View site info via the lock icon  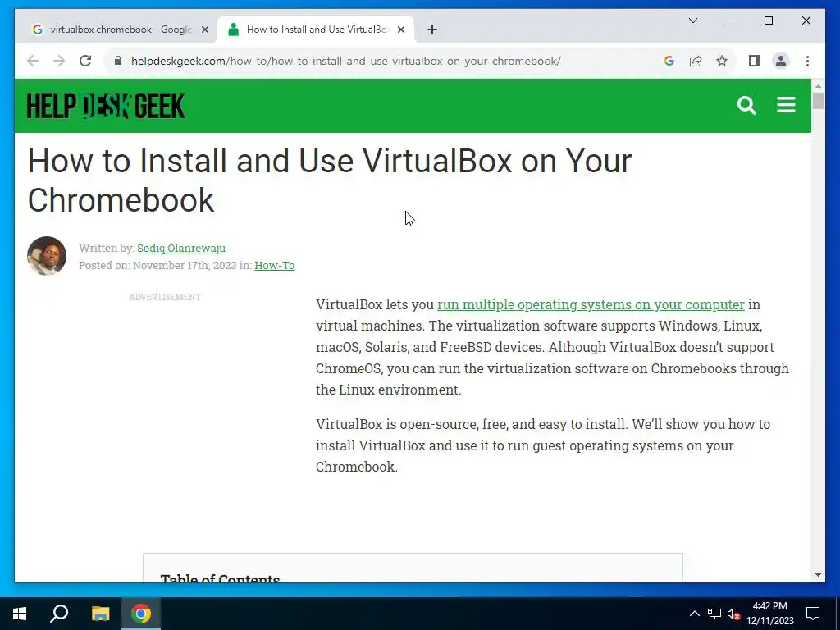pyautogui.click(x=118, y=61)
